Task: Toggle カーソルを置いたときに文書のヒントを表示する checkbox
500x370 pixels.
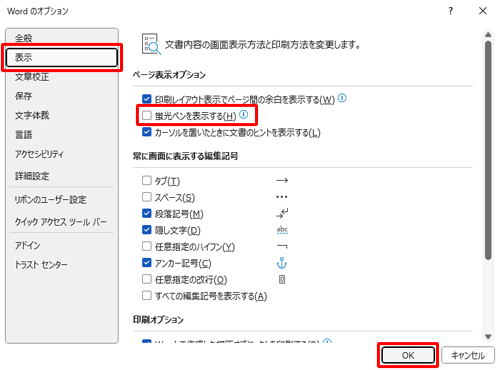Action: coord(147,132)
